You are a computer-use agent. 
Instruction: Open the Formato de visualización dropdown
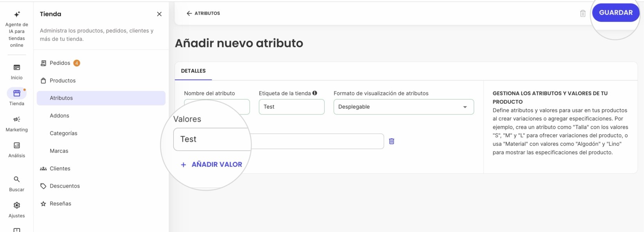pos(403,107)
